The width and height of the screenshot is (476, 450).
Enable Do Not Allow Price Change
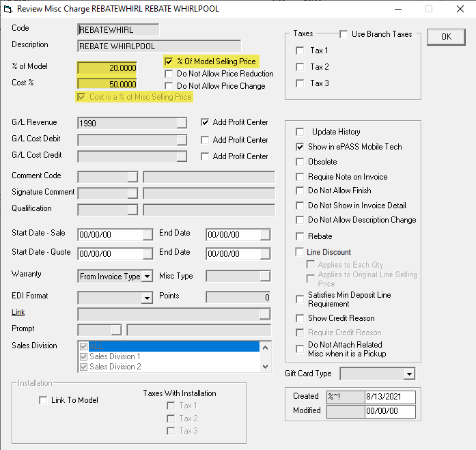tap(169, 86)
